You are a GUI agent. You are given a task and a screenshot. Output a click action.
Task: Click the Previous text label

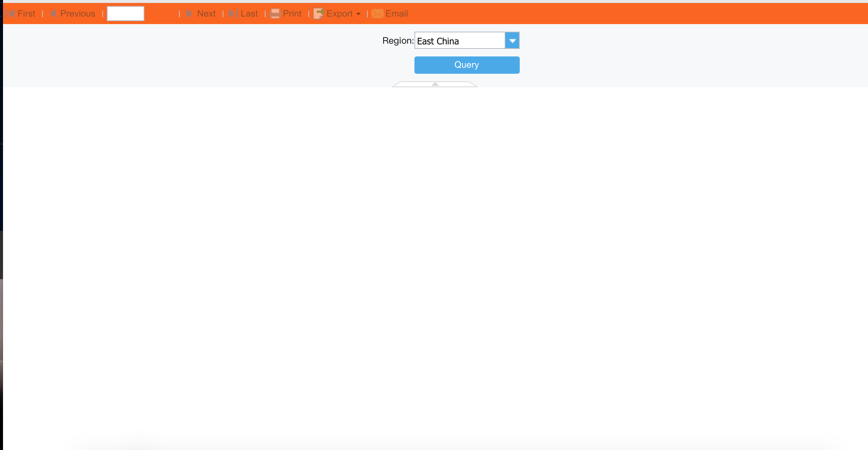(x=77, y=14)
